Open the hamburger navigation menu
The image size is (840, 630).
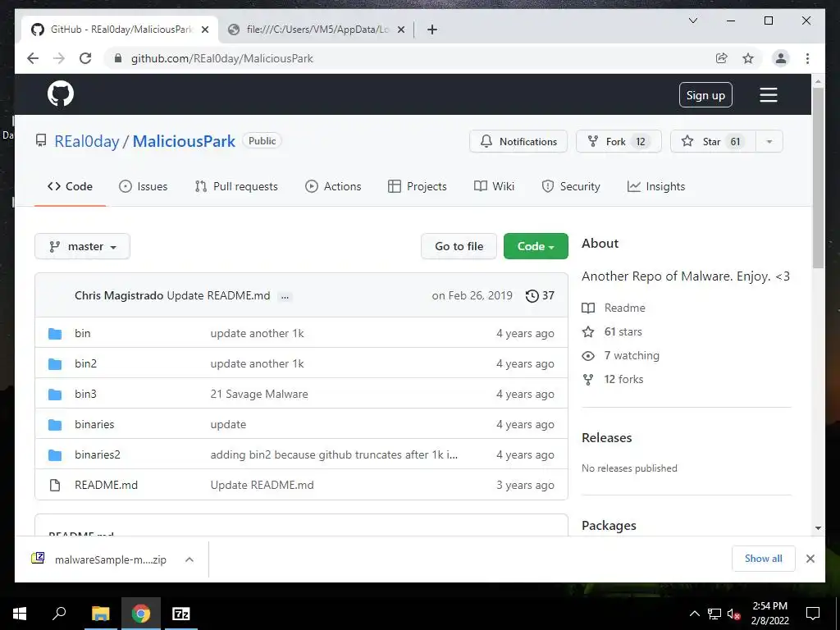[x=768, y=95]
